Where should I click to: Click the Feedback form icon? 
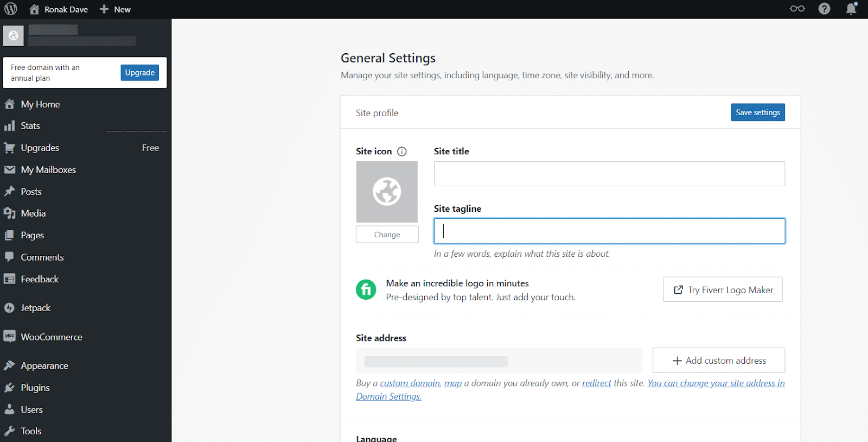pyautogui.click(x=9, y=279)
